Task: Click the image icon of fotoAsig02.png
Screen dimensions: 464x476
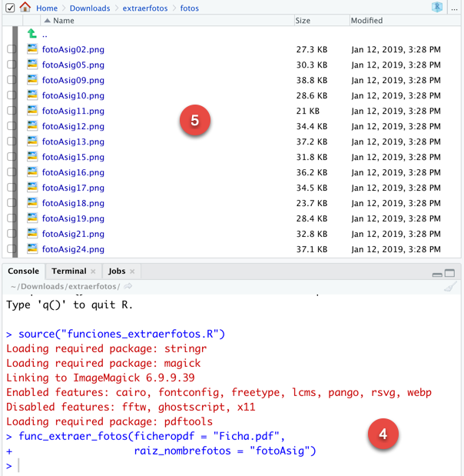Action: (x=32, y=49)
